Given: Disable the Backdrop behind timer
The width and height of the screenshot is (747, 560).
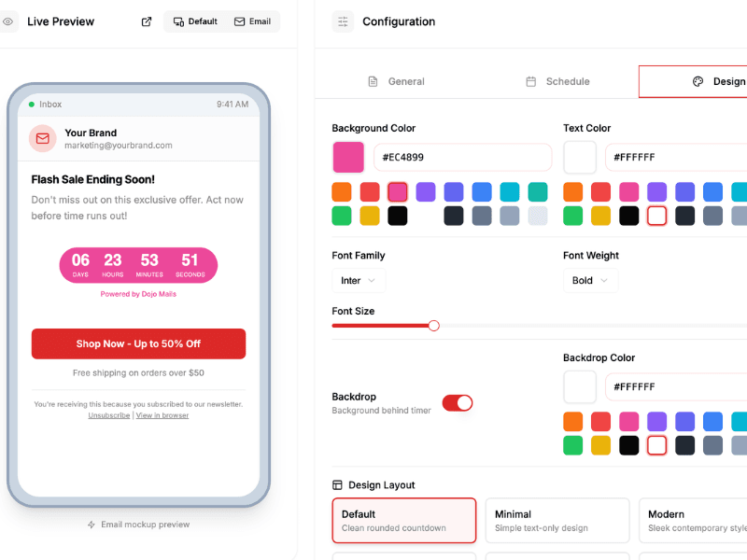Looking at the screenshot, I should click(x=458, y=403).
